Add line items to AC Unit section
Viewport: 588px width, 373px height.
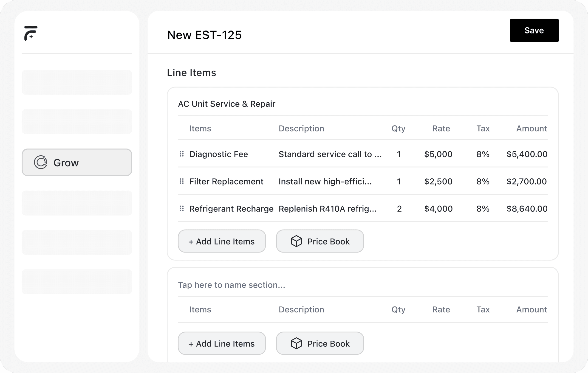221,241
